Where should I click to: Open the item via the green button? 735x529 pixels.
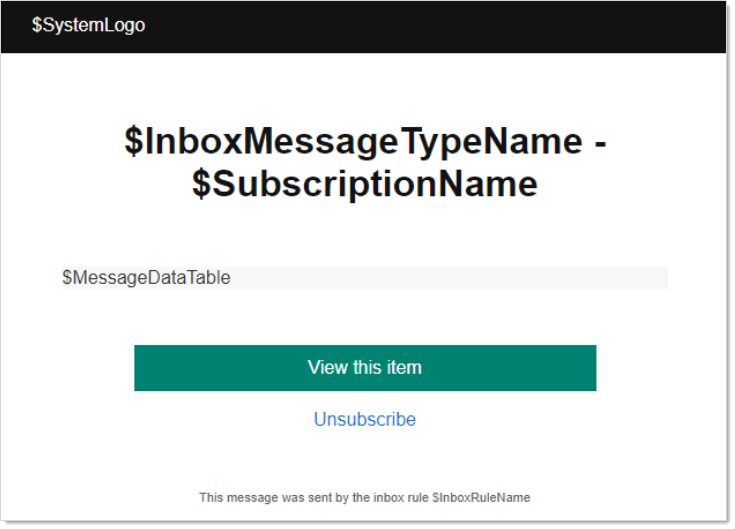click(x=365, y=368)
